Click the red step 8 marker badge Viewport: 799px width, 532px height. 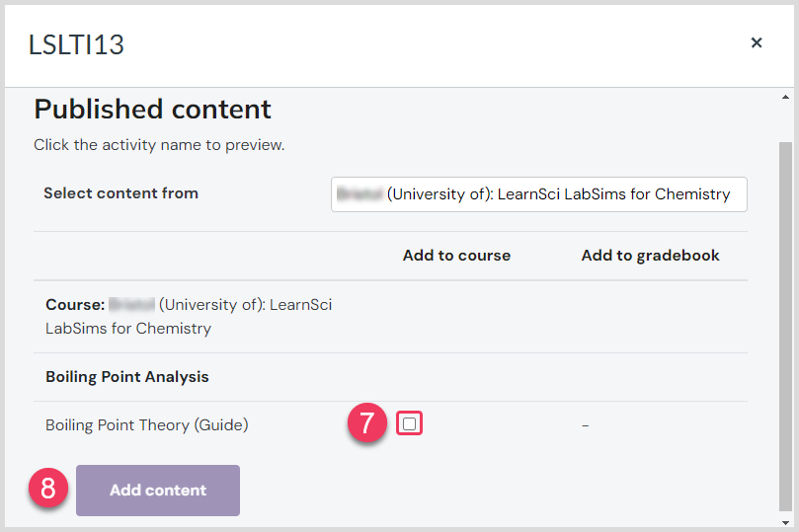(48, 489)
